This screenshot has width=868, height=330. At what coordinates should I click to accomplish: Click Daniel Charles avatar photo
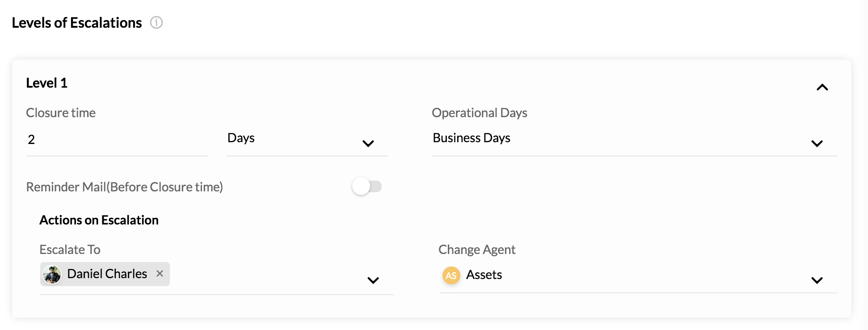point(52,274)
